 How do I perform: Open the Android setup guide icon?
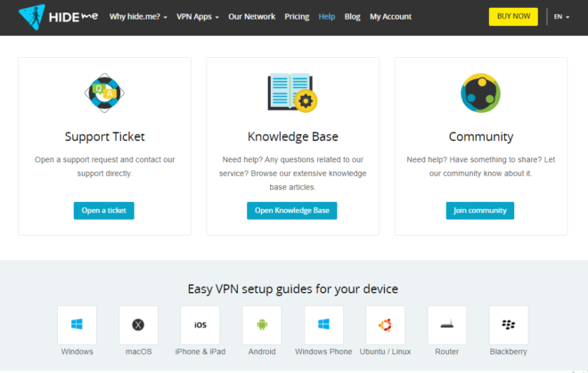(x=262, y=325)
